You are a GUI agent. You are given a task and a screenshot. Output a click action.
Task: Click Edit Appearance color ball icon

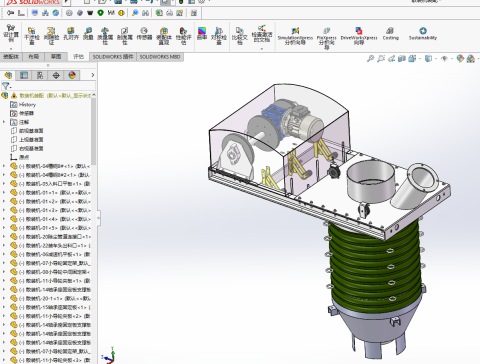pos(460,59)
